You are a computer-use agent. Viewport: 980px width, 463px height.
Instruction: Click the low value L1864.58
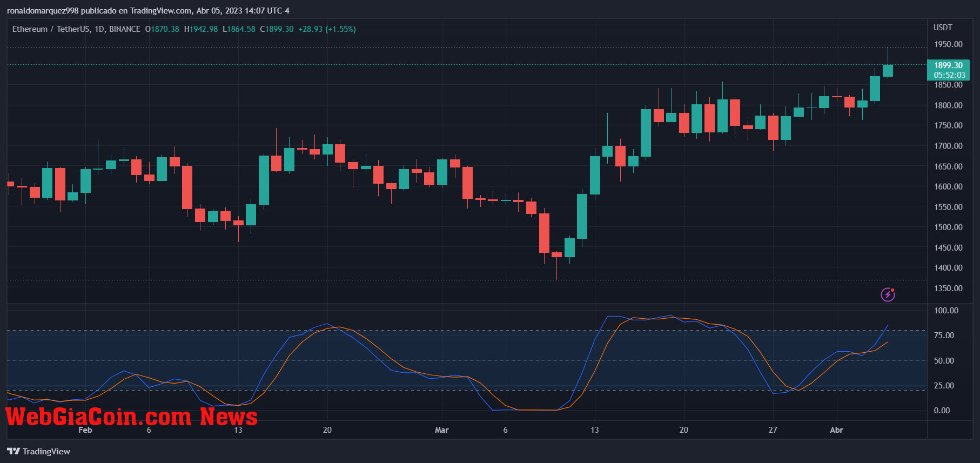239,29
